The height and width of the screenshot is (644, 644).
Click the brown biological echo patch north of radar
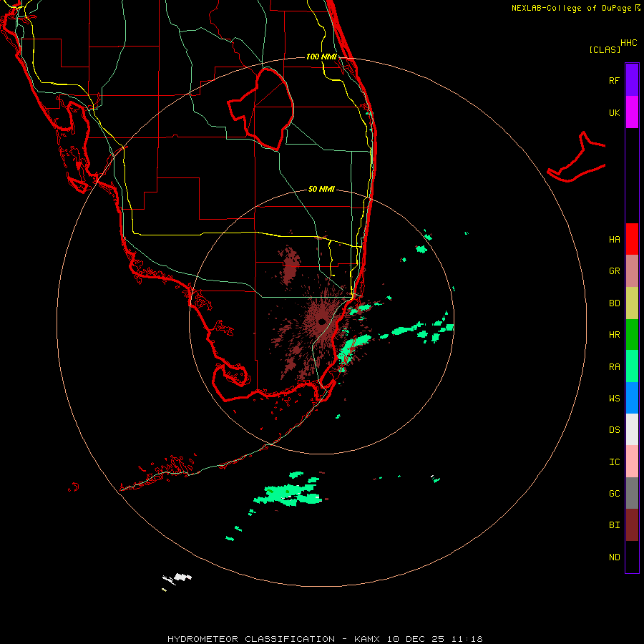[291, 265]
